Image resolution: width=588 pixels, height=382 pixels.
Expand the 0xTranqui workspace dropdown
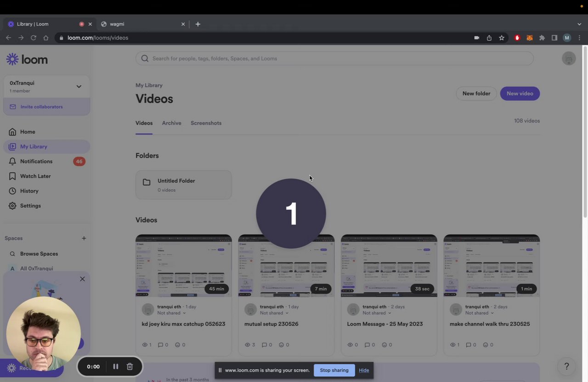pos(79,86)
